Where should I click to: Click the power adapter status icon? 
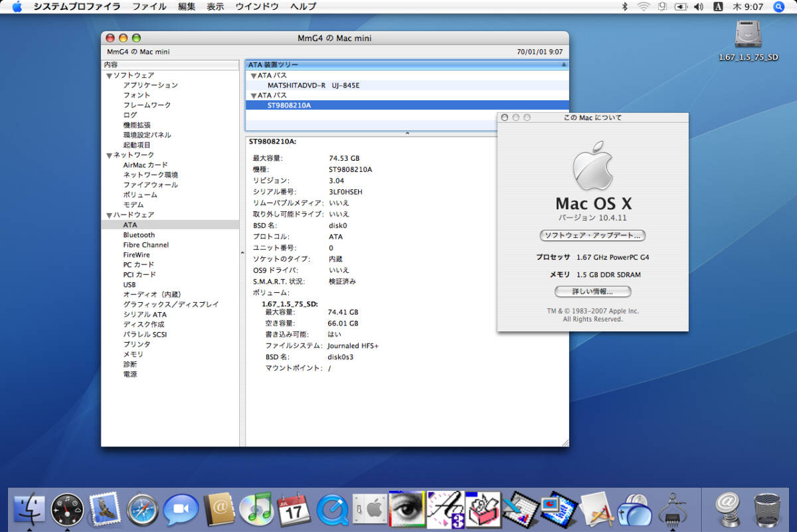(680, 7)
